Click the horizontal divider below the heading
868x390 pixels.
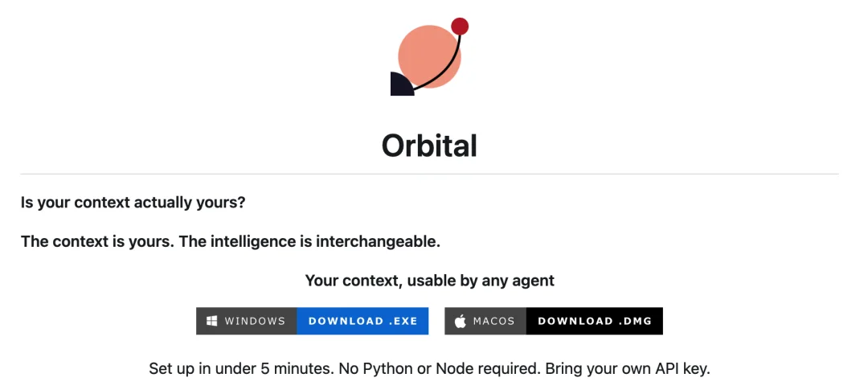point(429,174)
